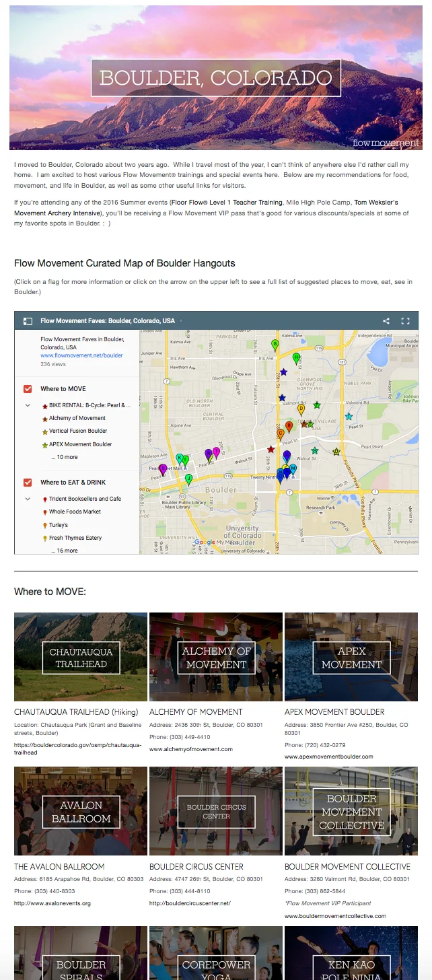Image resolution: width=432 pixels, height=980 pixels.
Task: Collapse the Where to EAT & DRINK chevron
Action: pyautogui.click(x=28, y=499)
